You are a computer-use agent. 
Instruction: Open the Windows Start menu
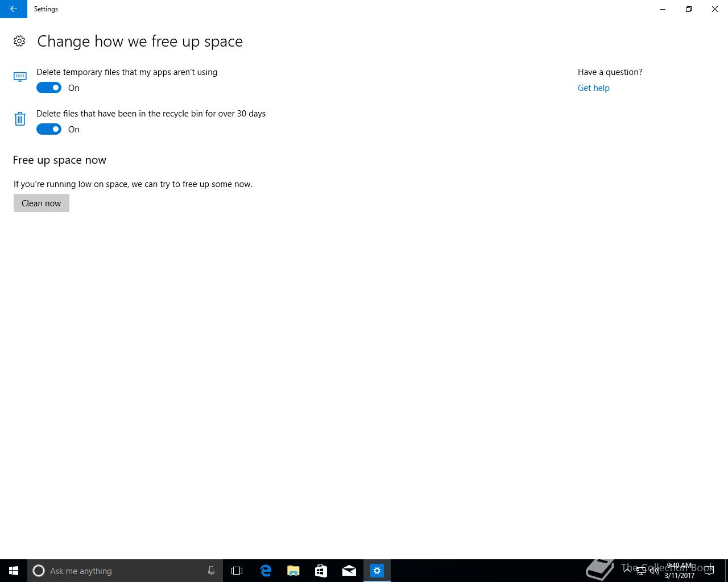(14, 571)
